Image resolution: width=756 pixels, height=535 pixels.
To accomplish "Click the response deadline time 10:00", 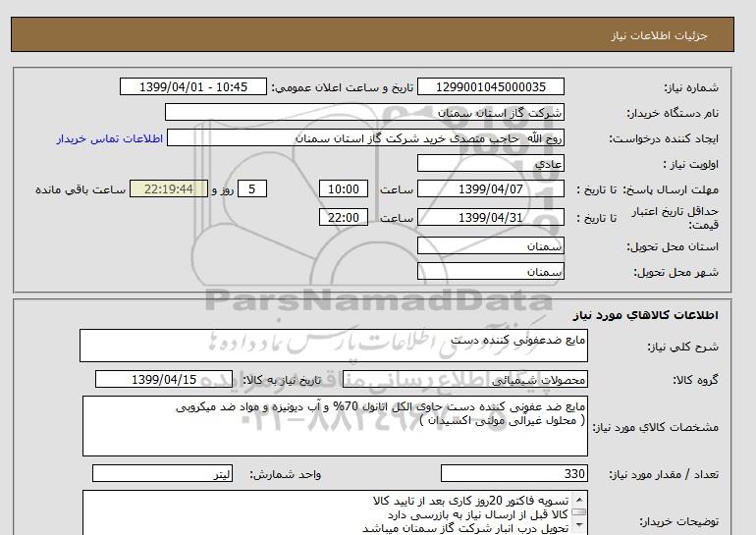I will pyautogui.click(x=344, y=188).
